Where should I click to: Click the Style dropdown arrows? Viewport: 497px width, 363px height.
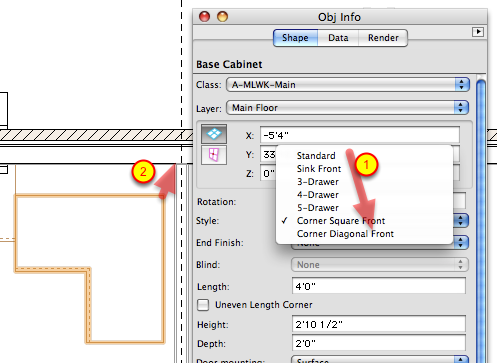click(461, 221)
